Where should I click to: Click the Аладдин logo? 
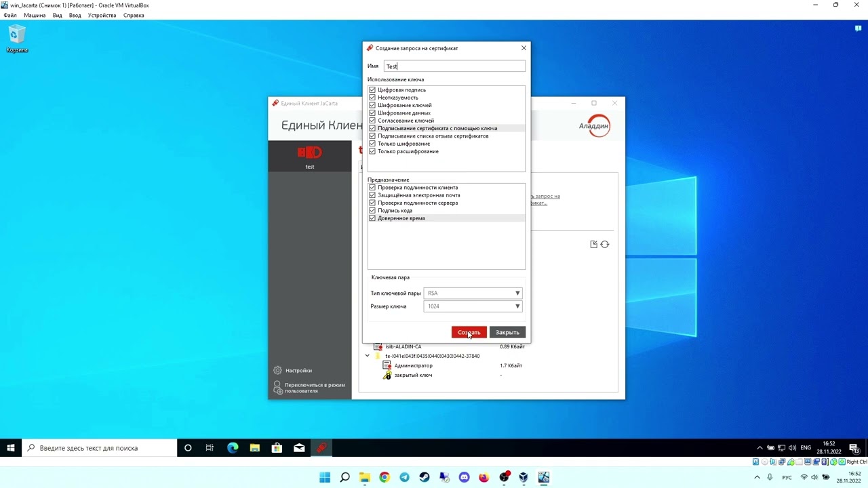click(595, 125)
